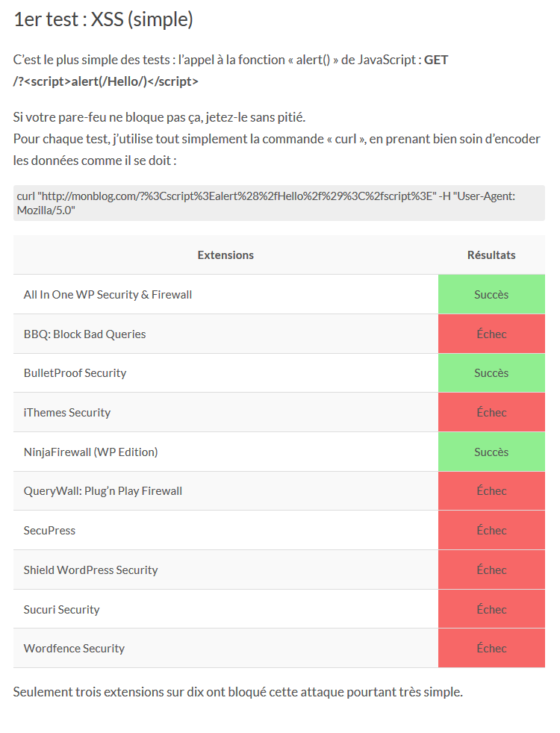Select NinjaFirewall (WP Edition) row
This screenshot has height=733, width=560.
[279, 452]
